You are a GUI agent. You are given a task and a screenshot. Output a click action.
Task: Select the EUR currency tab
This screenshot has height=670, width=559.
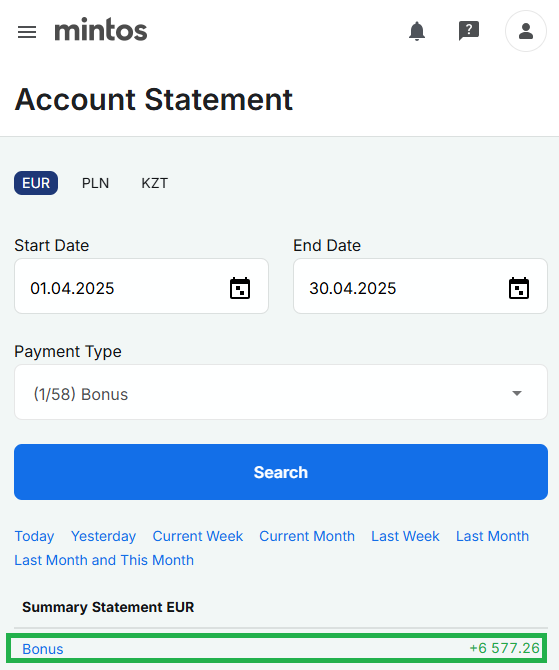[36, 183]
